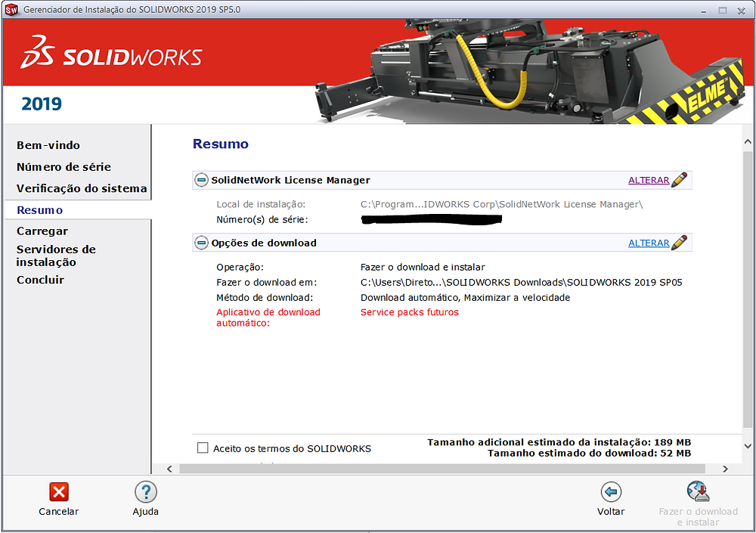Click the 'Fazer o download e instalar' operation value
Viewport: 756px width, 533px height.
(x=423, y=267)
